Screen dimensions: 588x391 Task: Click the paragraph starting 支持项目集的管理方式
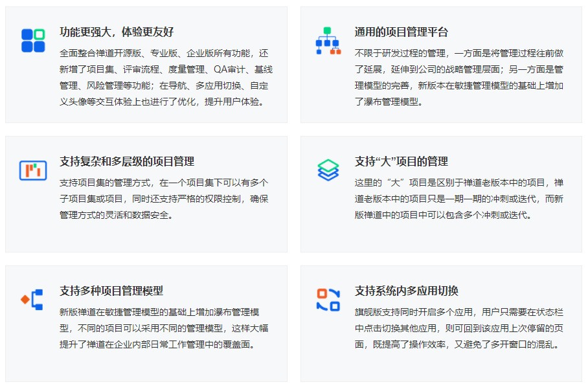tap(164, 199)
